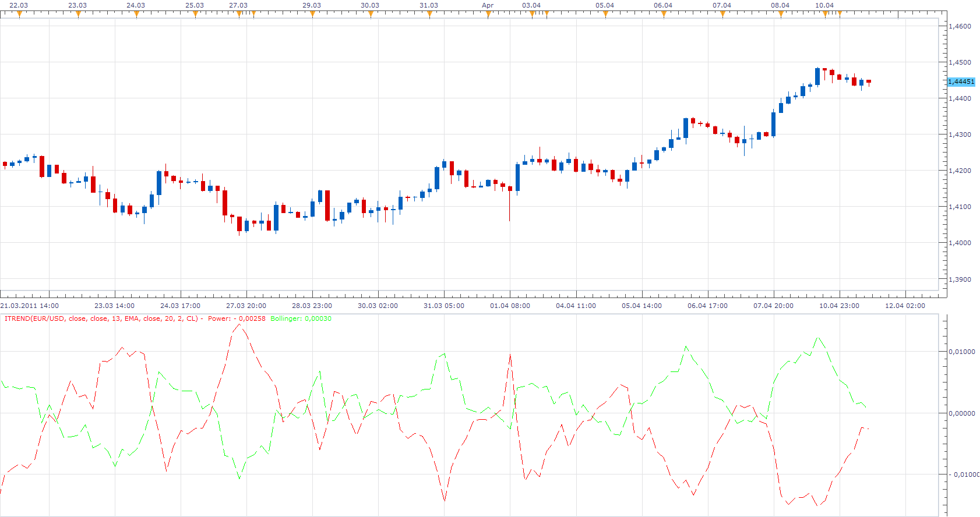This screenshot has height=517, width=980.
Task: Select the orange triangle marker below 25.03
Action: (x=195, y=15)
